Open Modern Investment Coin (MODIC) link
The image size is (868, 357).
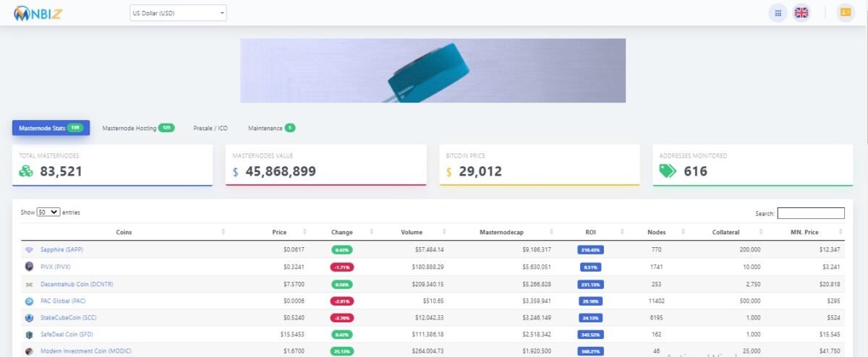click(x=86, y=350)
